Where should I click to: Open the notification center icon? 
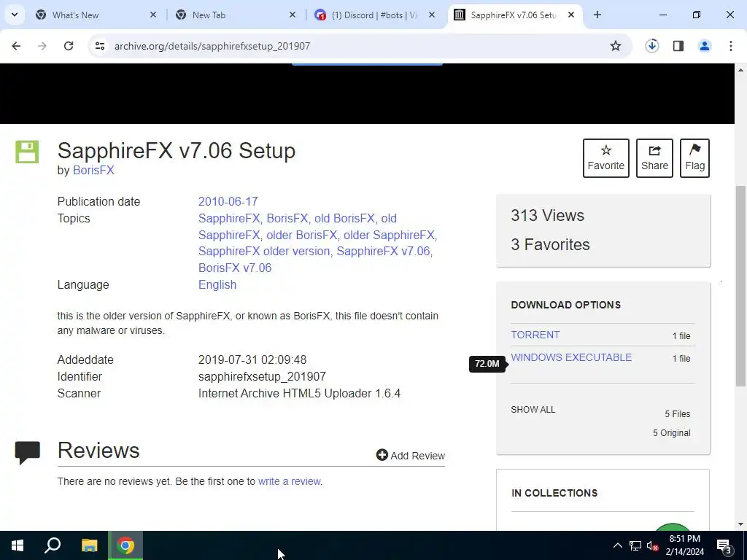click(724, 545)
